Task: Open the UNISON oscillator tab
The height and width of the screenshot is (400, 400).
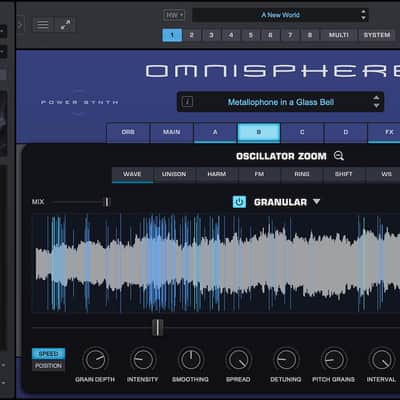Action: coord(174,175)
